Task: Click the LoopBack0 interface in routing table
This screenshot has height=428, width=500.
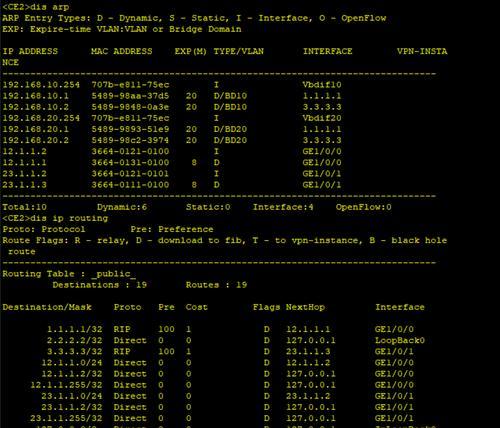Action: pyautogui.click(x=400, y=341)
